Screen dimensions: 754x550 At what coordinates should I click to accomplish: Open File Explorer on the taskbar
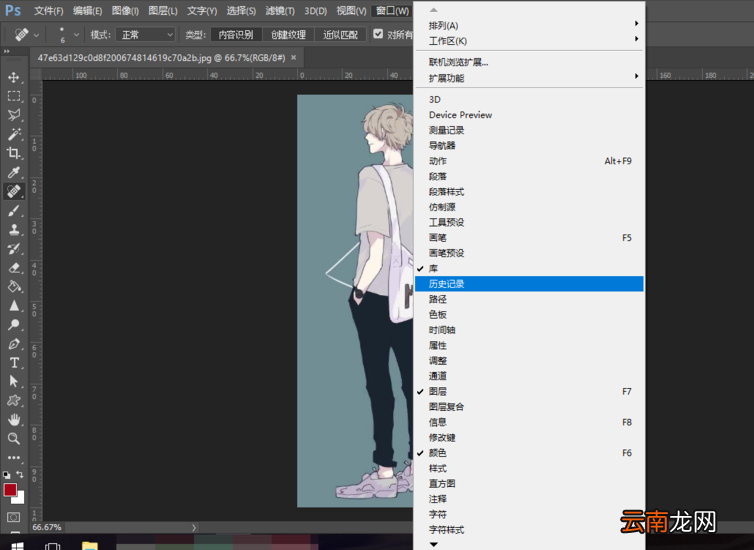(89, 546)
